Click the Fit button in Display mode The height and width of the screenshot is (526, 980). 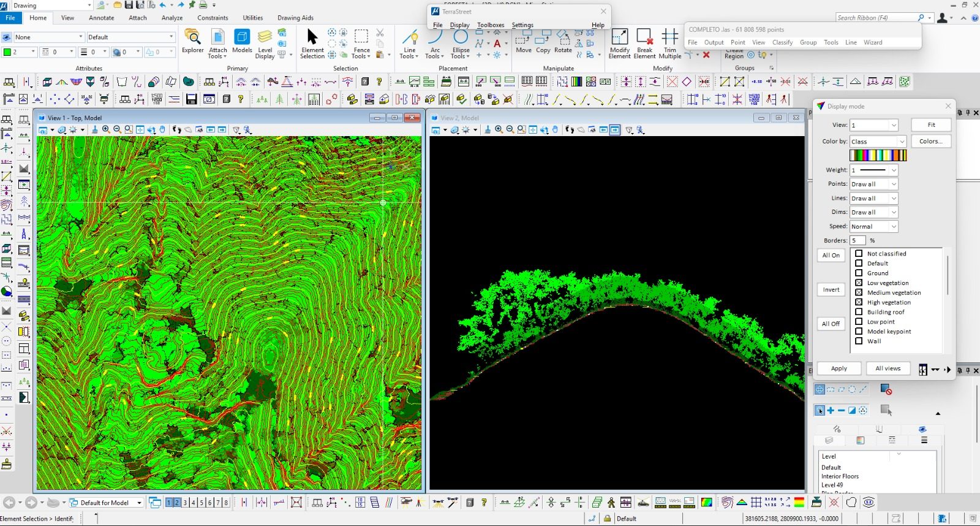coord(931,125)
